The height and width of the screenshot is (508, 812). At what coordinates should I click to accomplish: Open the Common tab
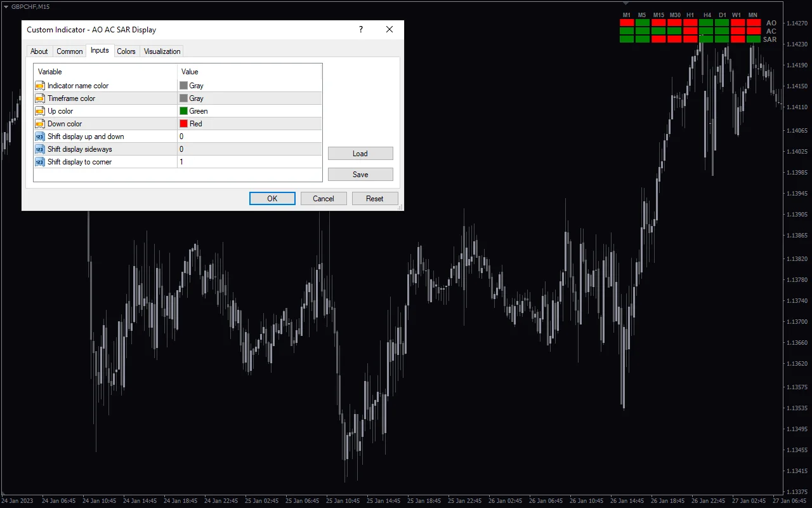(70, 51)
